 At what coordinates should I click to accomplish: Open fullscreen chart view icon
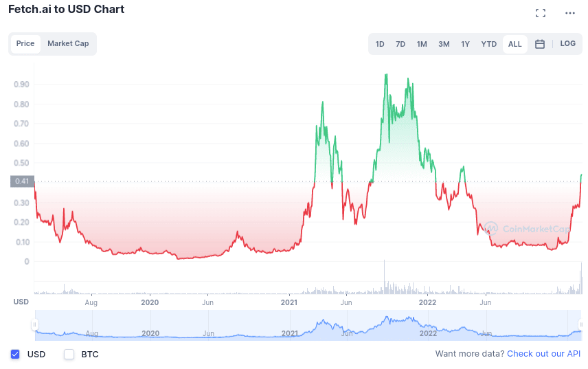[x=541, y=13]
